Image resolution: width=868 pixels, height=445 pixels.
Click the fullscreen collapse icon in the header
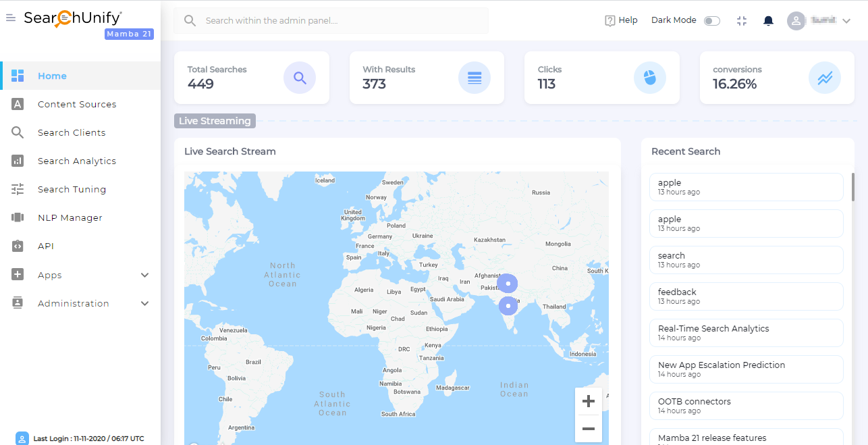[x=742, y=21]
